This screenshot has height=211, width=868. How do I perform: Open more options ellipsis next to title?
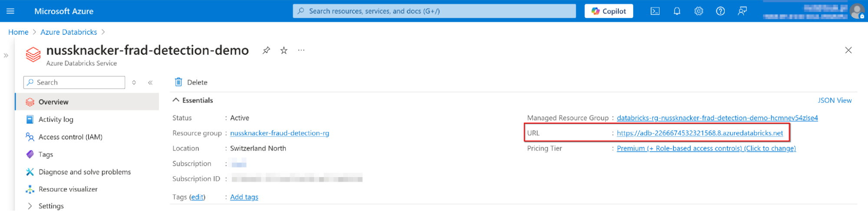tap(301, 50)
